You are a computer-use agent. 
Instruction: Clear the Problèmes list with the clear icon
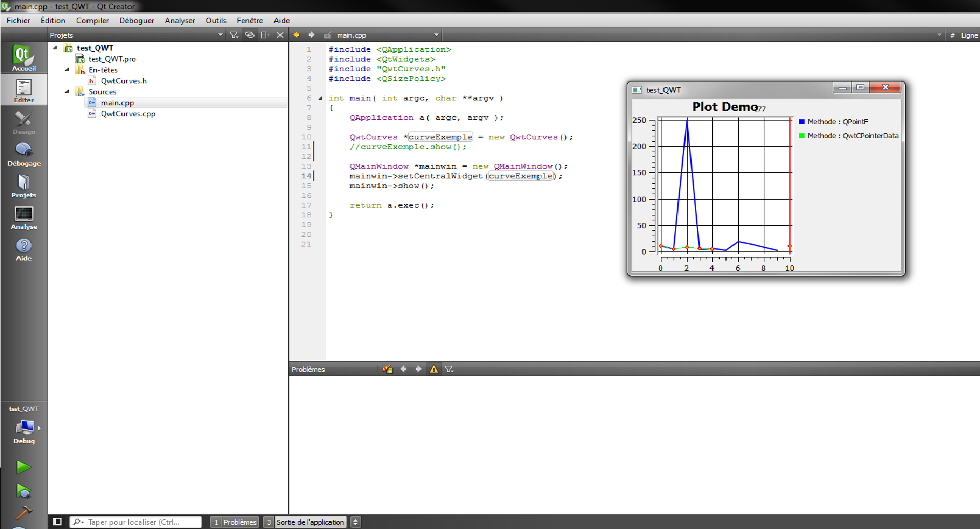[387, 369]
